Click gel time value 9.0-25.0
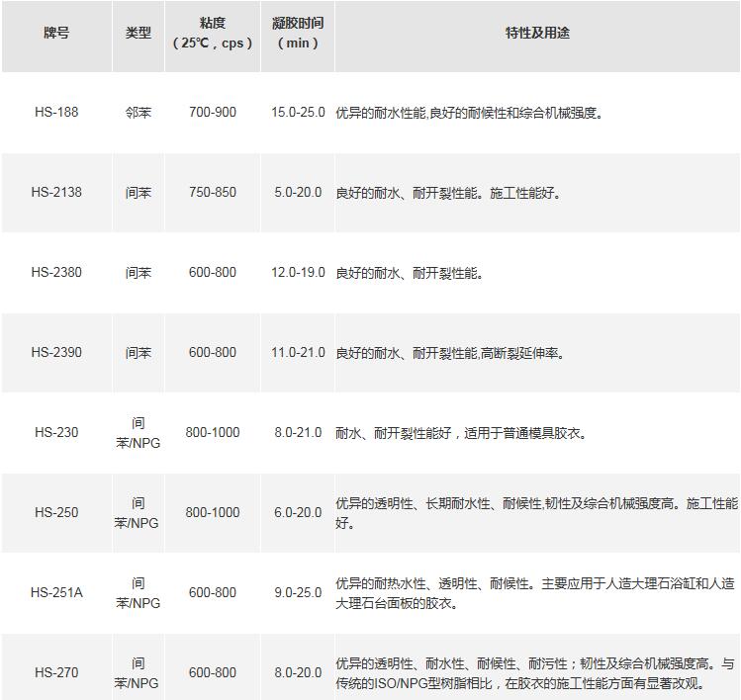 [298, 593]
